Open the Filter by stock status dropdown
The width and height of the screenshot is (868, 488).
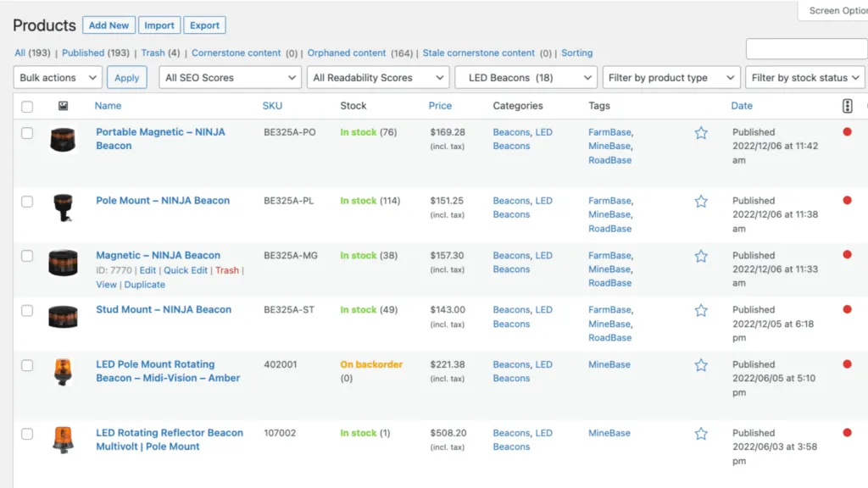805,77
